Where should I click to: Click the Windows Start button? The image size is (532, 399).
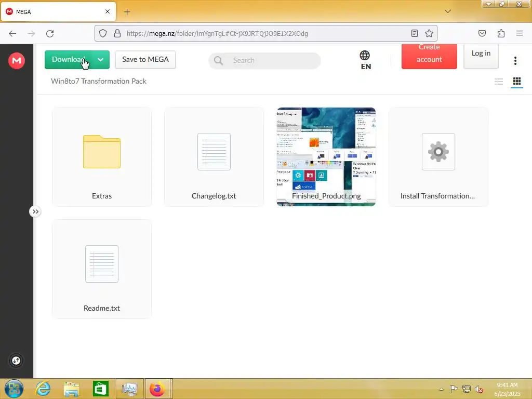(x=14, y=389)
